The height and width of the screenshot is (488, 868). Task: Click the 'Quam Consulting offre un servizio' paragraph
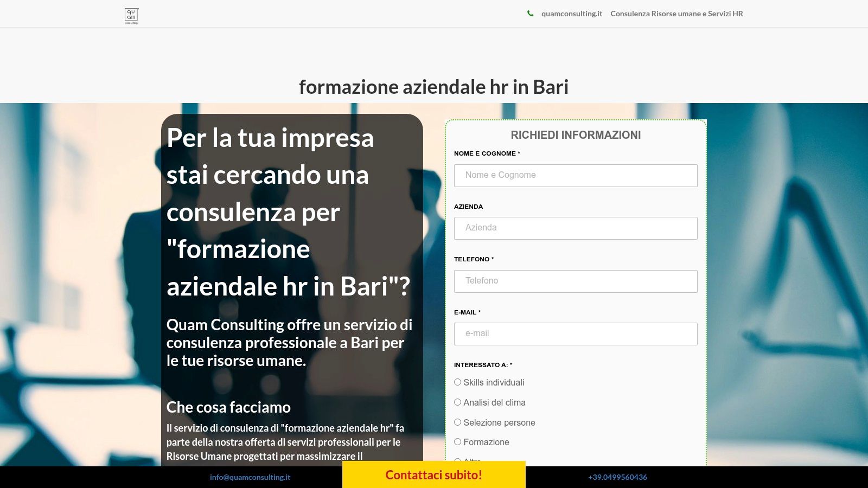tap(289, 343)
